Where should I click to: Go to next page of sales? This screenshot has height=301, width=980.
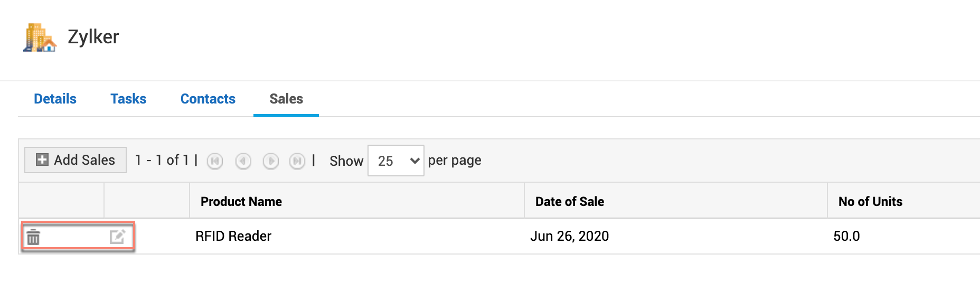coord(271,161)
